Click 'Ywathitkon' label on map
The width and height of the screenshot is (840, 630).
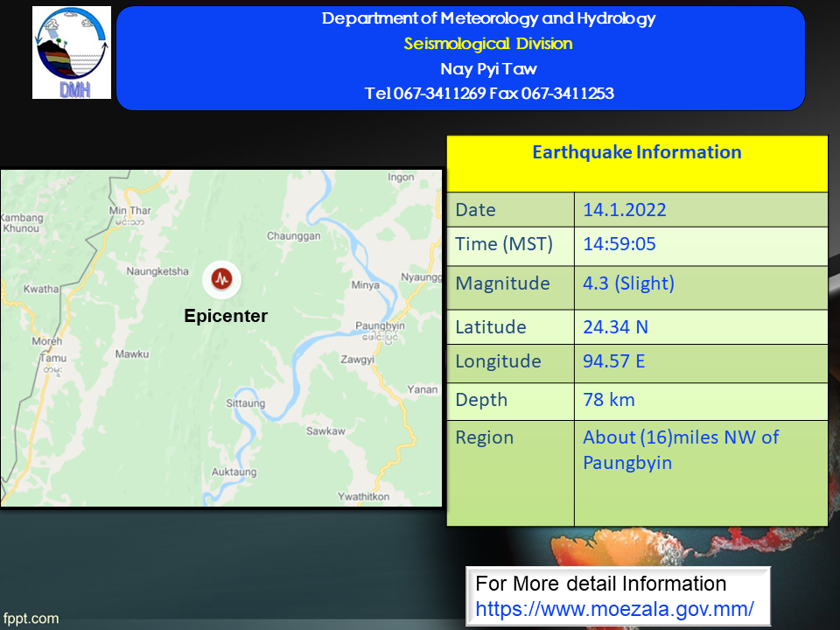364,497
